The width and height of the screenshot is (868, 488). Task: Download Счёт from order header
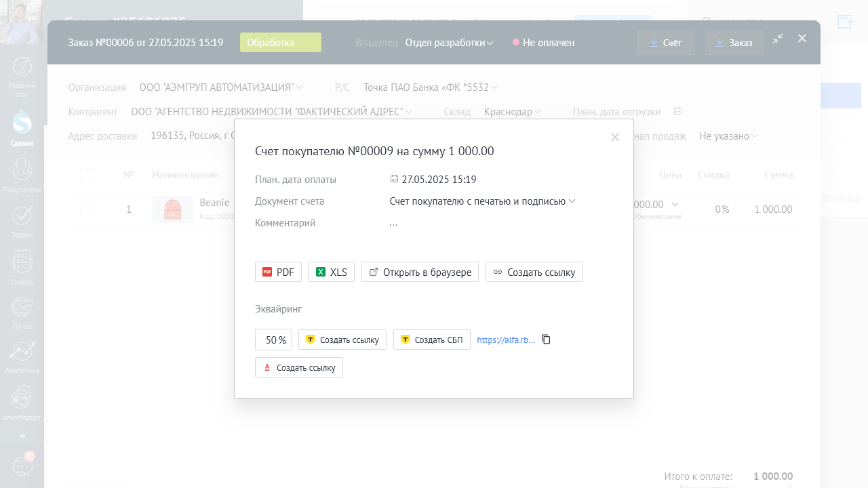(x=666, y=43)
